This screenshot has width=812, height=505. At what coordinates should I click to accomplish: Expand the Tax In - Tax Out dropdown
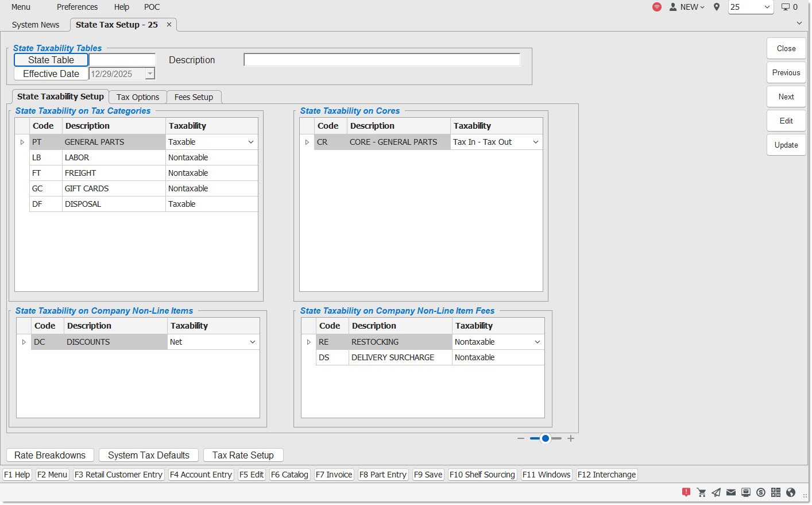tap(536, 142)
